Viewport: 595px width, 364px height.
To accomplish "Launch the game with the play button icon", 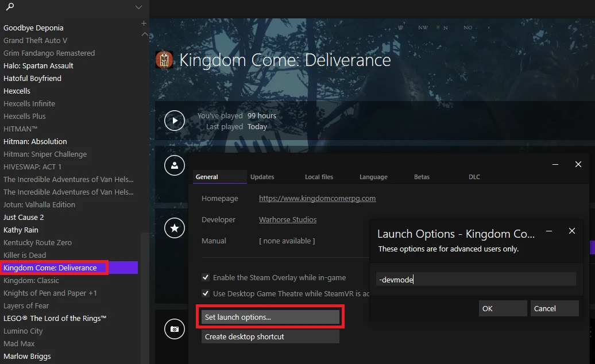I will click(x=174, y=121).
